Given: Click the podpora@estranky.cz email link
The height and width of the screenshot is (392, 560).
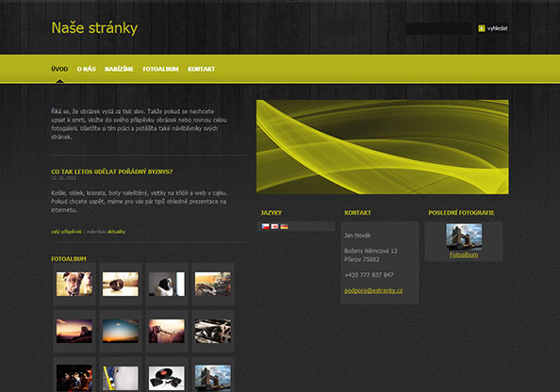Looking at the screenshot, I should tap(373, 290).
